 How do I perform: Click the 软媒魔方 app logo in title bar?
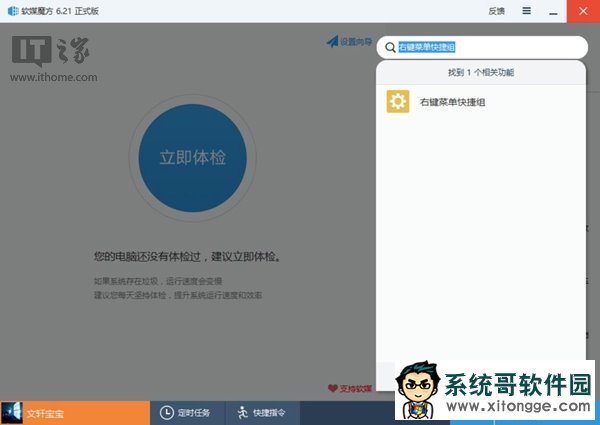coord(11,10)
